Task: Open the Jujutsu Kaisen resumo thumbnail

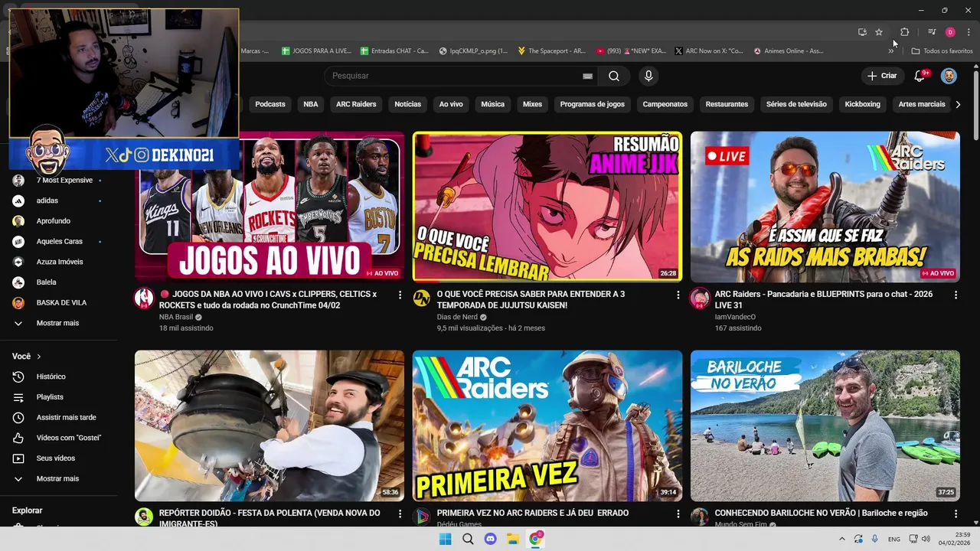Action: pyautogui.click(x=547, y=207)
